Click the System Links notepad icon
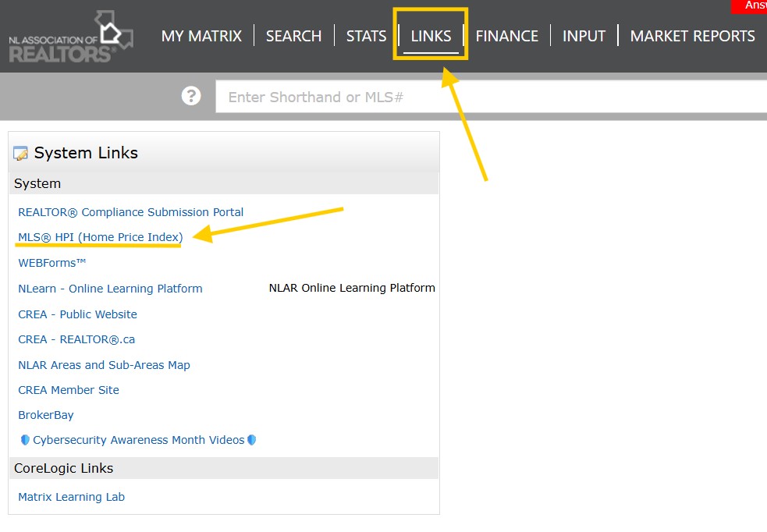 (20, 153)
